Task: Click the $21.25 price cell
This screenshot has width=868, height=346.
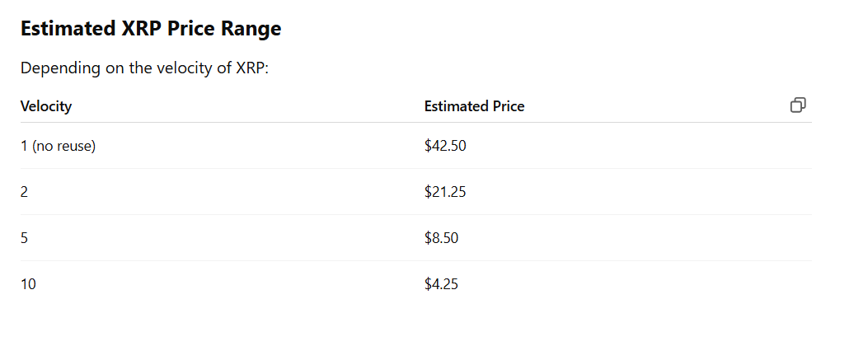Action: (x=445, y=192)
